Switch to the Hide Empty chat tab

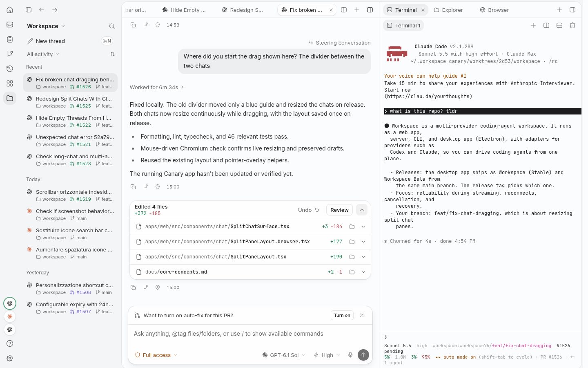click(184, 10)
